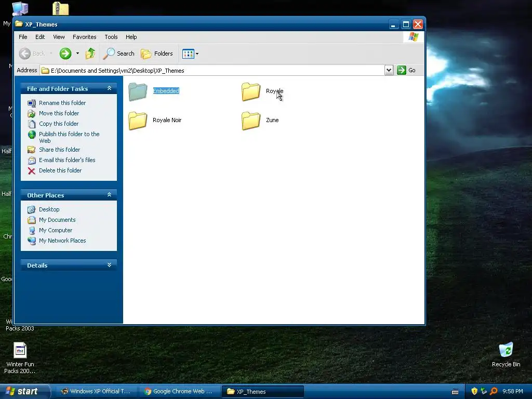Click the Zune folder name

272,120
